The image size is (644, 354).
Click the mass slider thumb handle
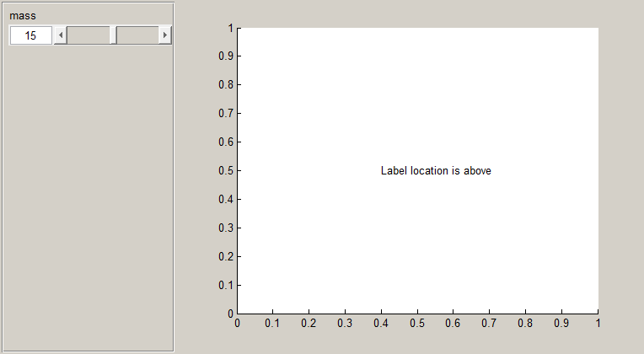(x=113, y=35)
